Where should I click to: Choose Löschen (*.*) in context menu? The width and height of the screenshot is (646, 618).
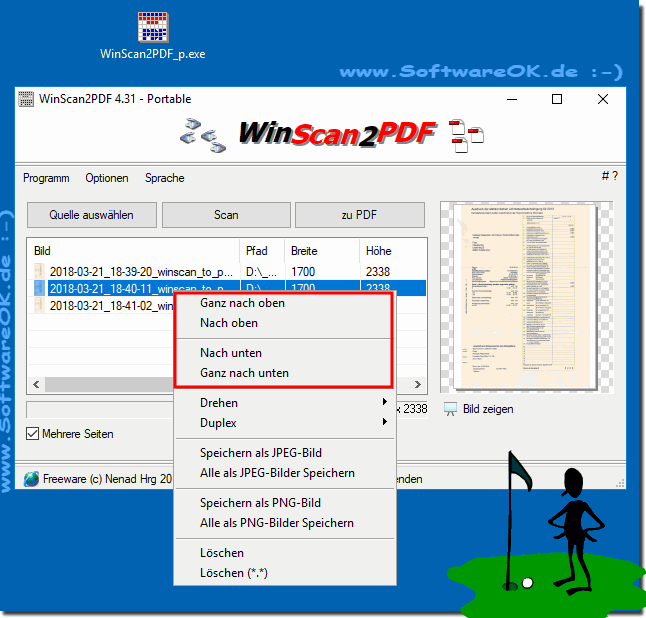point(284,573)
